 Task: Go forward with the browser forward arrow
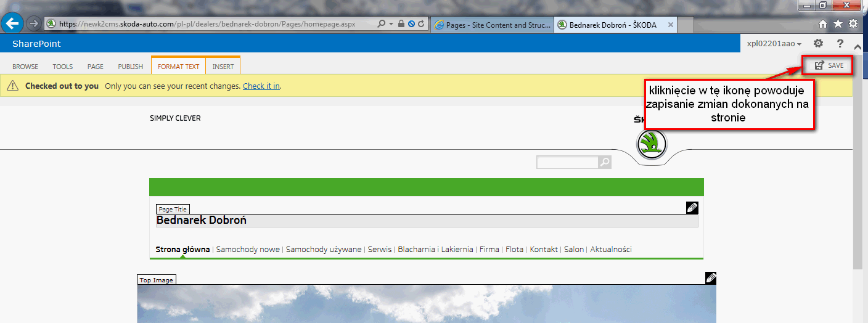34,23
